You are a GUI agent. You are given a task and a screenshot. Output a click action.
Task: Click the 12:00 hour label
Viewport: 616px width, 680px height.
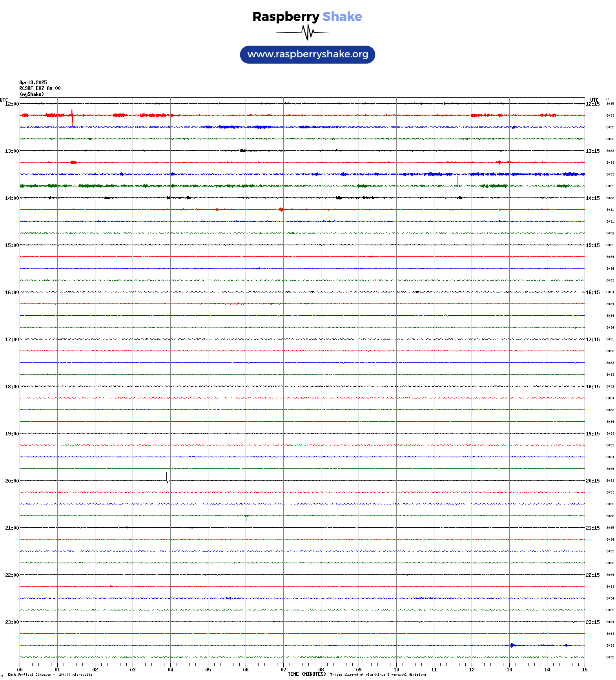tap(12, 104)
